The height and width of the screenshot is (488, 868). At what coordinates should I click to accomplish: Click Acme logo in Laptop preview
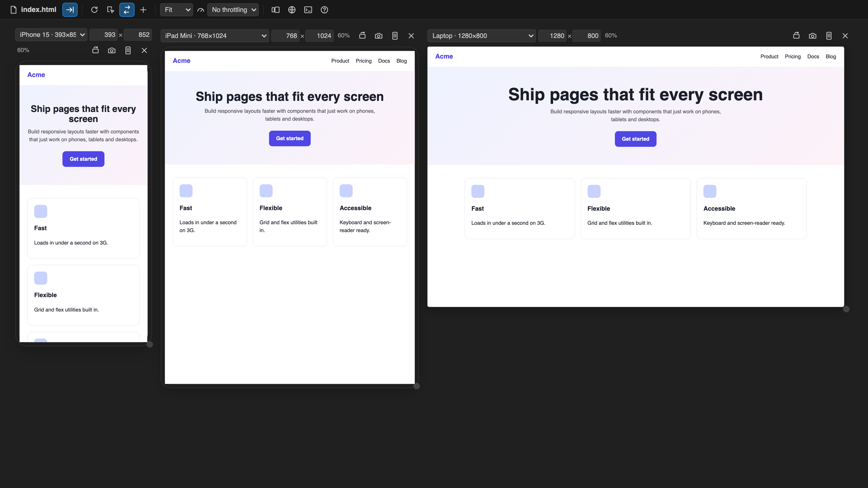tap(444, 56)
